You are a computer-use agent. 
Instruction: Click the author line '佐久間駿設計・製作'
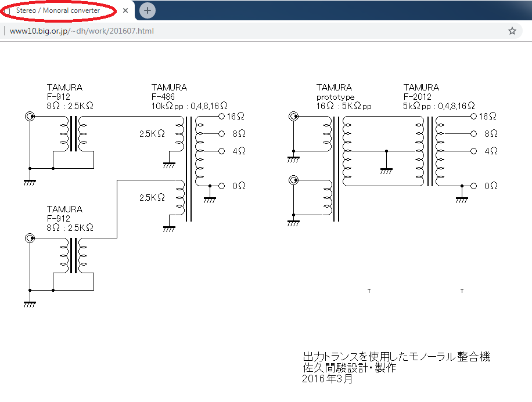[349, 367]
